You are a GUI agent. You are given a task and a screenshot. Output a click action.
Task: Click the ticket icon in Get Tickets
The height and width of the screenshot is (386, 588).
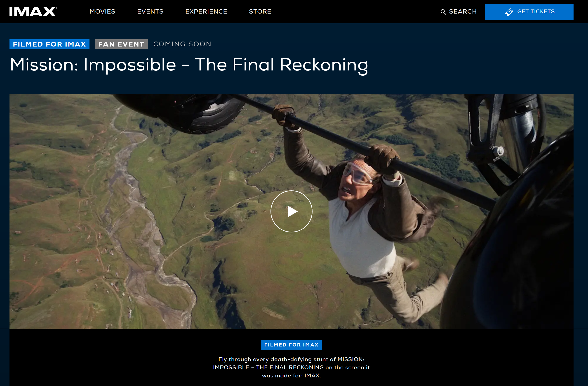pos(509,12)
